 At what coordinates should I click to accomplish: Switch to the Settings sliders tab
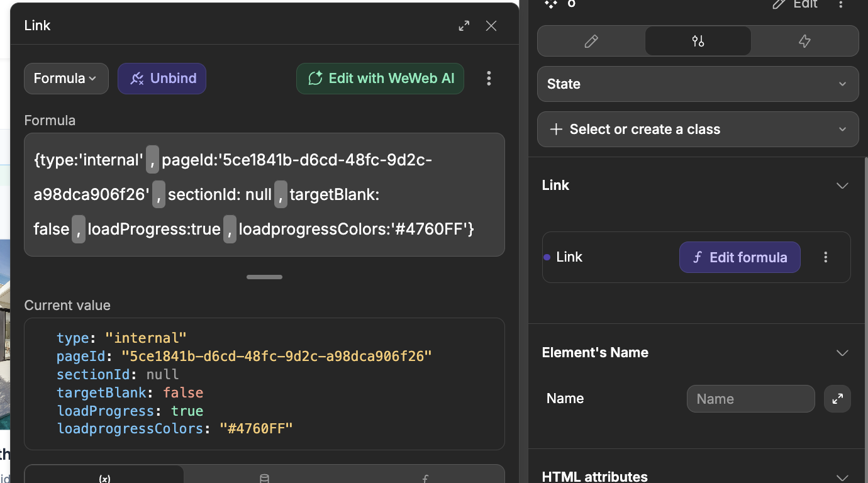[698, 42]
